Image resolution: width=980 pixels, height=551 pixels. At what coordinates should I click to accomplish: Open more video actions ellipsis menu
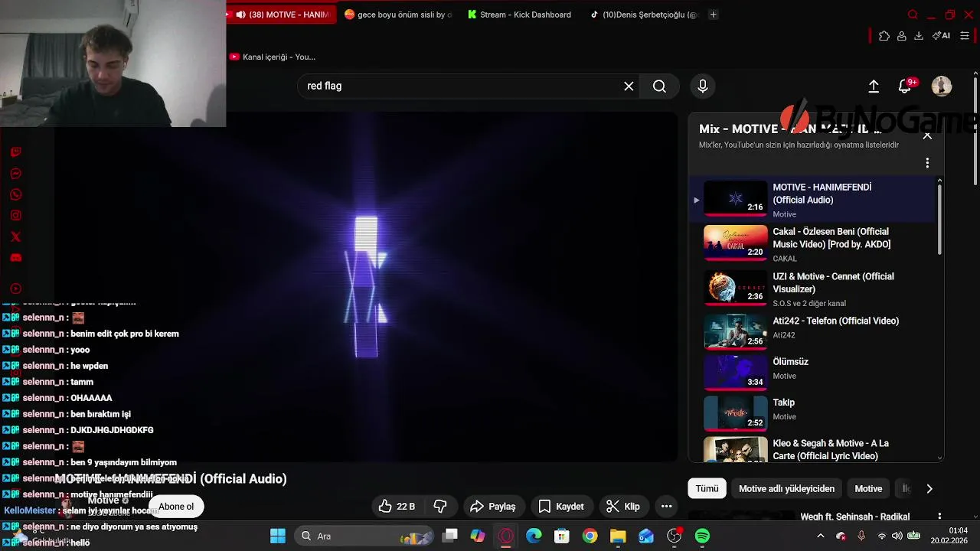[666, 507]
